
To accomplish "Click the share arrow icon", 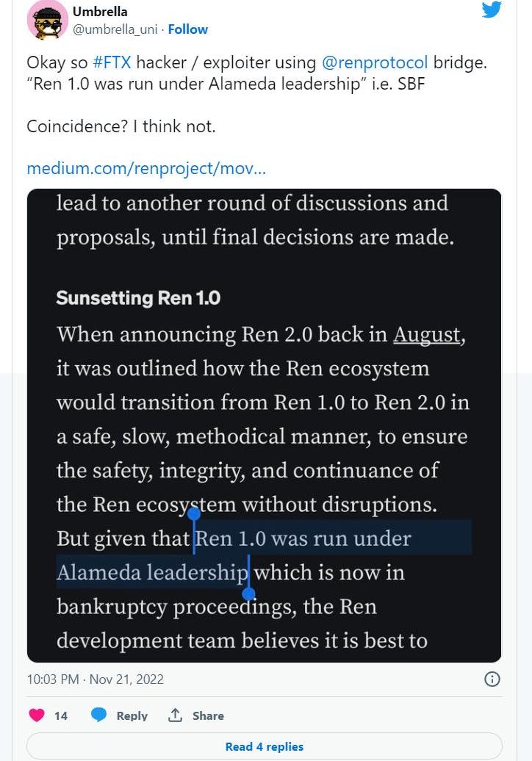I will tap(176, 715).
